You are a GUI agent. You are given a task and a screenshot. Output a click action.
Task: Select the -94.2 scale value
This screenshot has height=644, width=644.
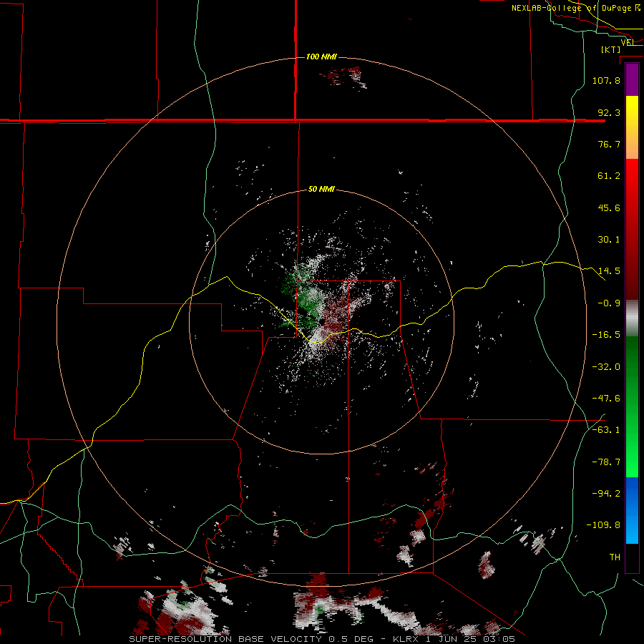(x=606, y=494)
